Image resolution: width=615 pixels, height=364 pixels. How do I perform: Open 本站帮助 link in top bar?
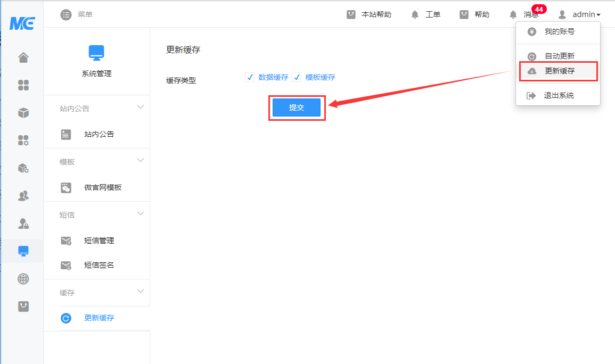pos(370,15)
